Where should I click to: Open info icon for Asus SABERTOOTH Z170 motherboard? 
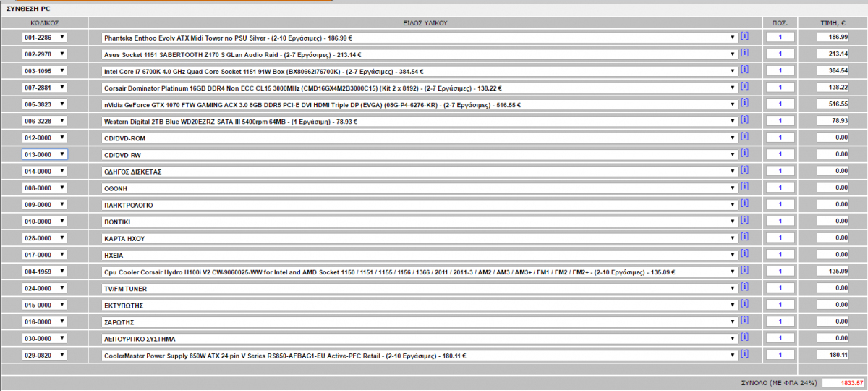[x=744, y=52]
